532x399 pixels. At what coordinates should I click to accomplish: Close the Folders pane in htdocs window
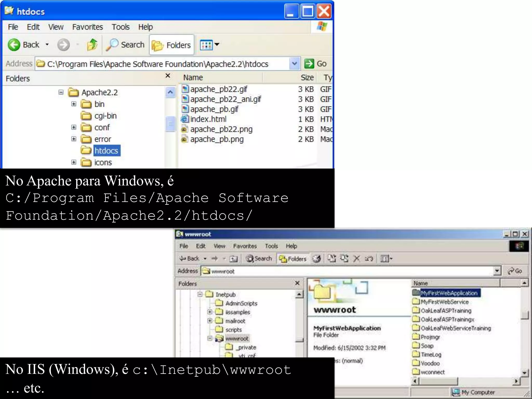pos(168,76)
